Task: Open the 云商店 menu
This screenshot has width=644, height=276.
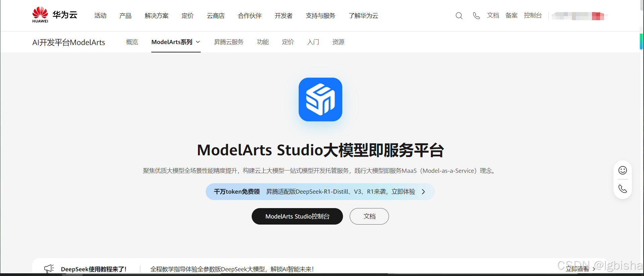Action: (x=216, y=16)
